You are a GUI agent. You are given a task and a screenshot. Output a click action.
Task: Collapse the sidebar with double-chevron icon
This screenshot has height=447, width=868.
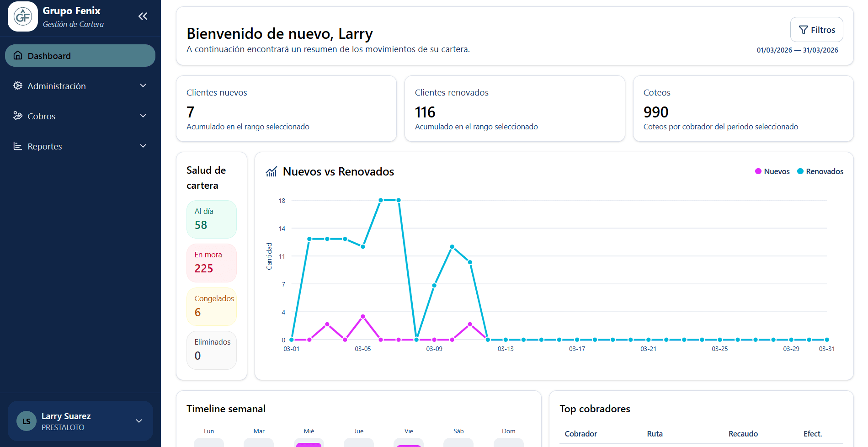click(143, 16)
